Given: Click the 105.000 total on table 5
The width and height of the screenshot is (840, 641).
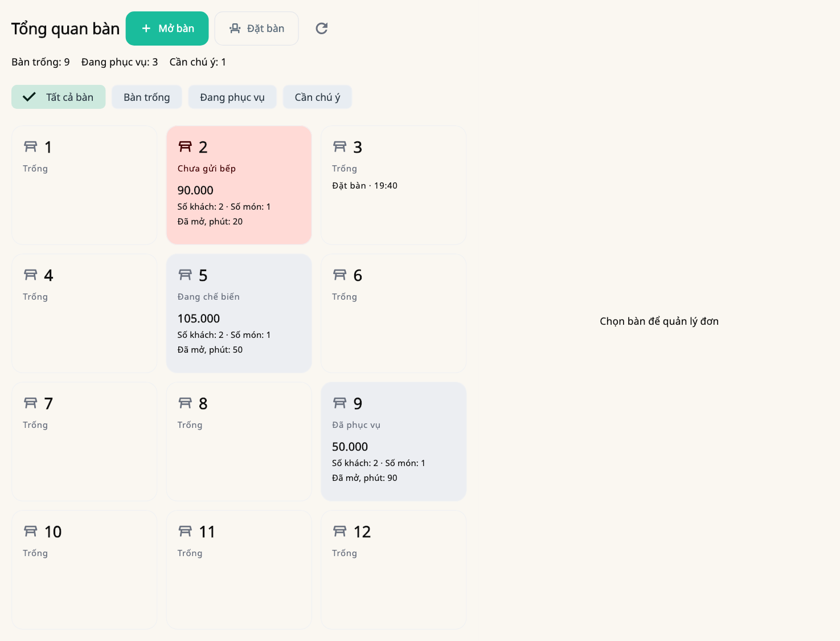Looking at the screenshot, I should pos(199,319).
